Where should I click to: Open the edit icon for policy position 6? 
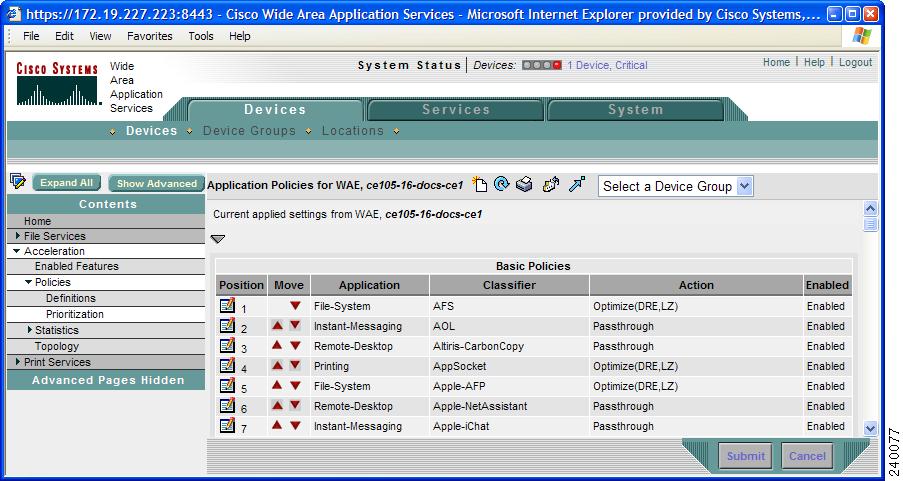click(x=227, y=406)
